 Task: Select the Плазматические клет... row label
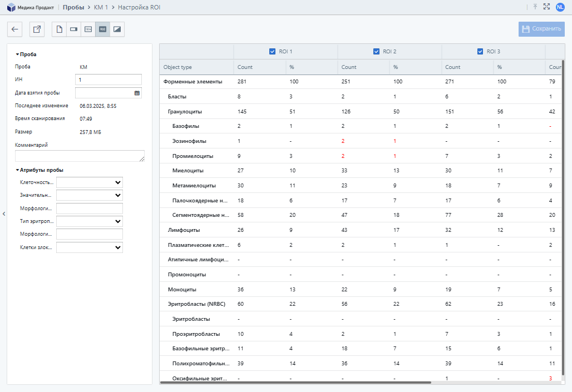(199, 245)
